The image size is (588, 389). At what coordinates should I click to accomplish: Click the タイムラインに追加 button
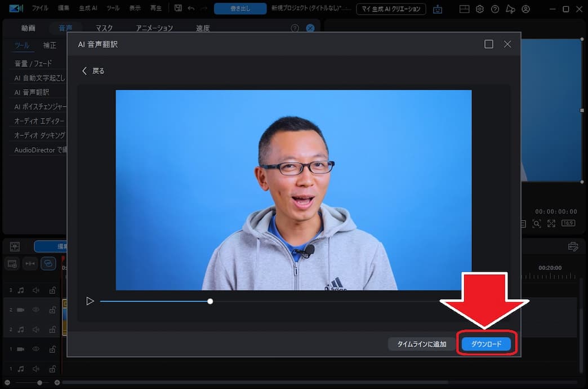tap(421, 343)
